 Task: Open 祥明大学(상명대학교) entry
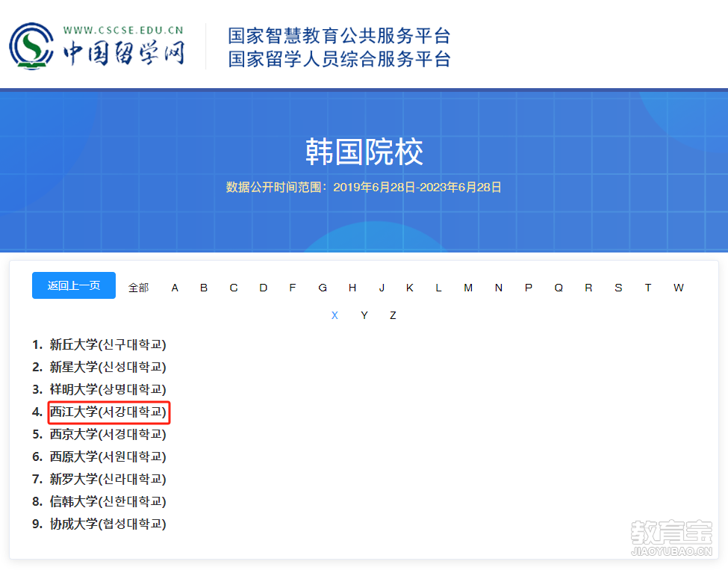(108, 389)
